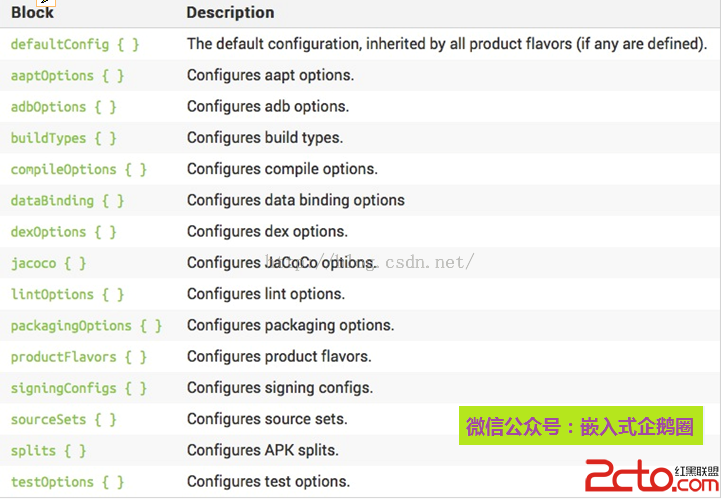
Task: Click the packagingOptions { } link
Action: point(86,326)
